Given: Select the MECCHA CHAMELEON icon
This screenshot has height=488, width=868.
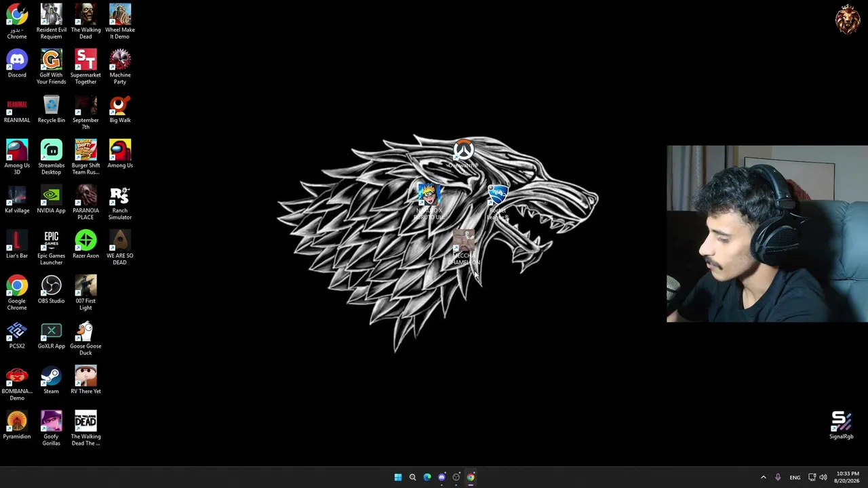Looking at the screenshot, I should click(x=464, y=247).
